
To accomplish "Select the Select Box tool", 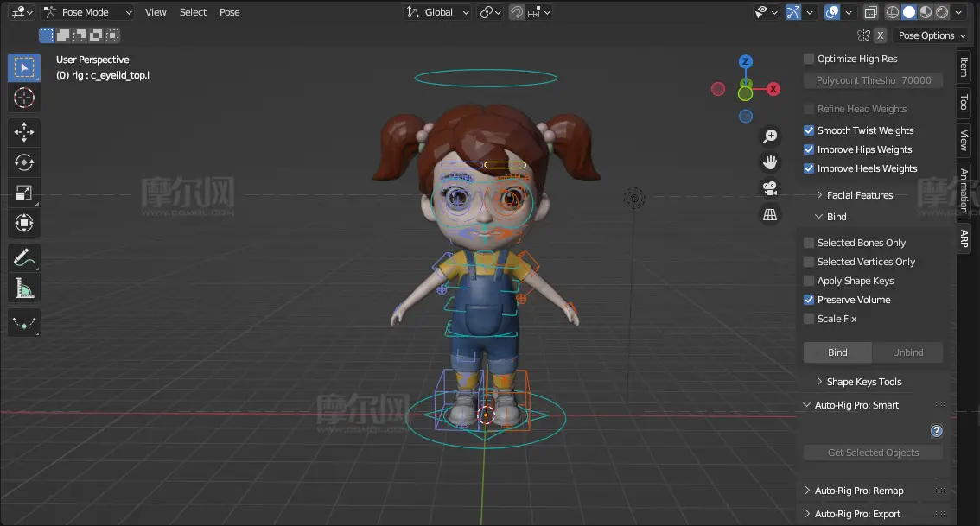I will click(23, 67).
